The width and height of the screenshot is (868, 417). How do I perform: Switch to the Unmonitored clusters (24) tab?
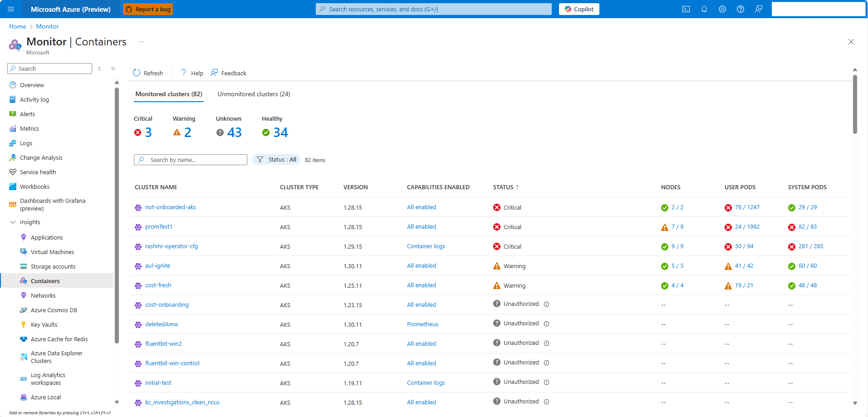click(253, 94)
